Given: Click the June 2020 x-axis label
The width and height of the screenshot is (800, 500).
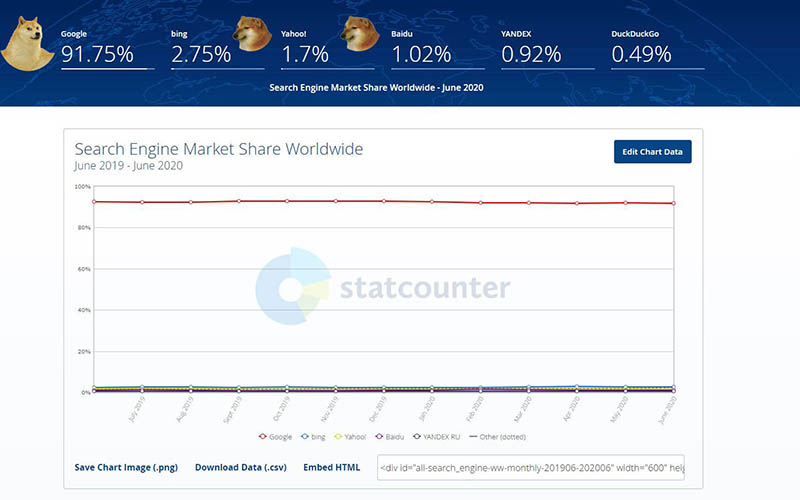Looking at the screenshot, I should click(x=667, y=410).
